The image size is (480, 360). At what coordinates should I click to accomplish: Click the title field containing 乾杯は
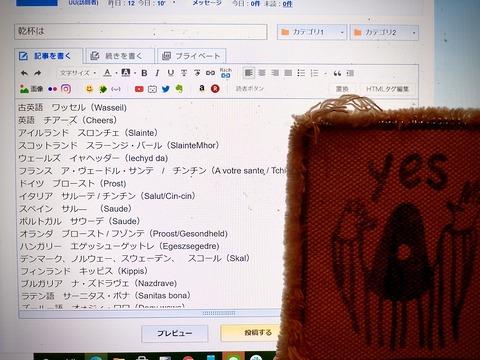(141, 32)
